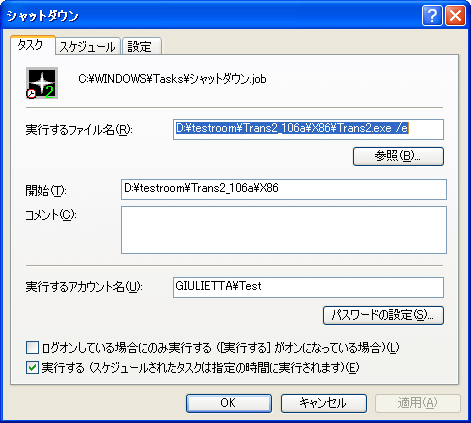Click the 実行するファイル名(R): label
This screenshot has height=423, width=471.
pos(79,130)
